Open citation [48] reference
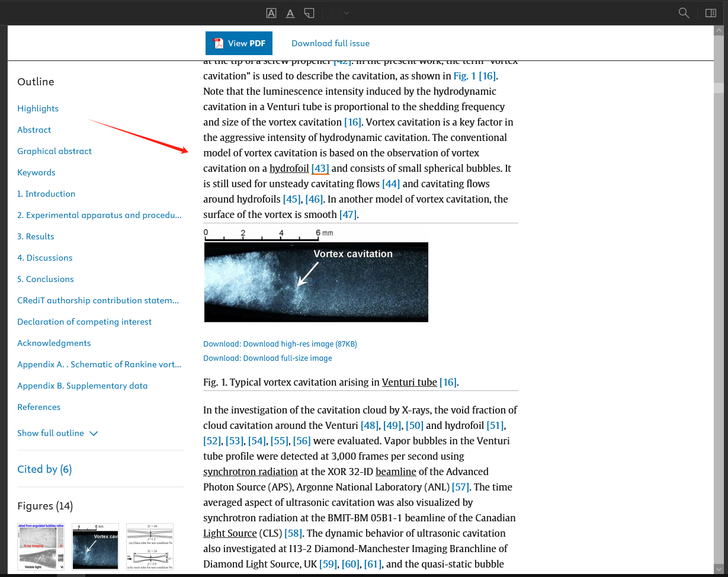This screenshot has width=728, height=577. click(370, 425)
